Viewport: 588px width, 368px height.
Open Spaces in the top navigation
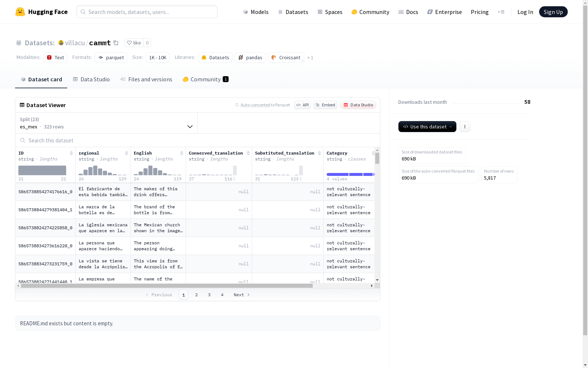coord(330,12)
